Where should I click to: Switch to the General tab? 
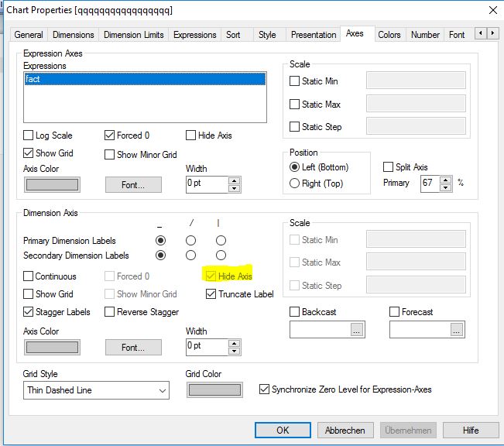coord(29,35)
